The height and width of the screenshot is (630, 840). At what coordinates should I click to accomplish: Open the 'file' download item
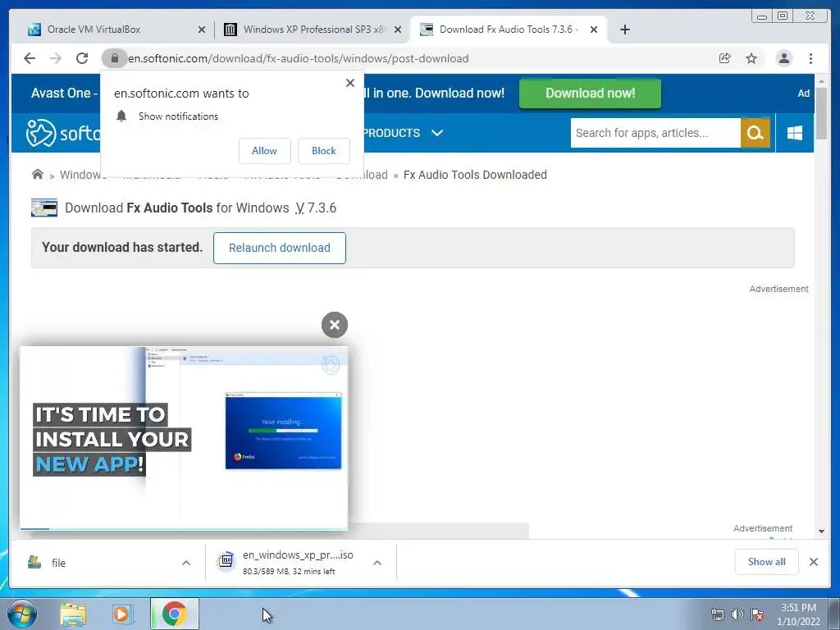(x=59, y=563)
